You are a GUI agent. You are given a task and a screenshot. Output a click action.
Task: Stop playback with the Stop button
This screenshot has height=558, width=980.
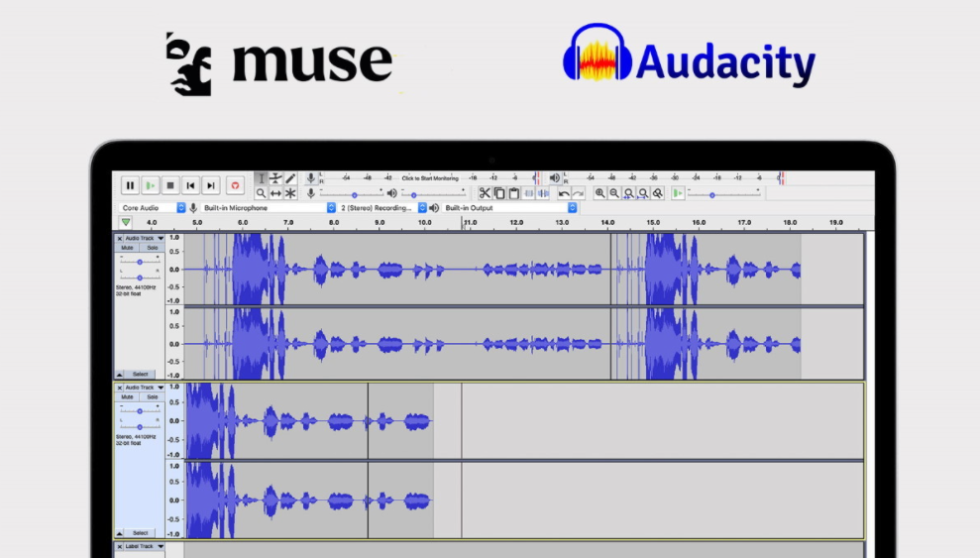point(170,185)
